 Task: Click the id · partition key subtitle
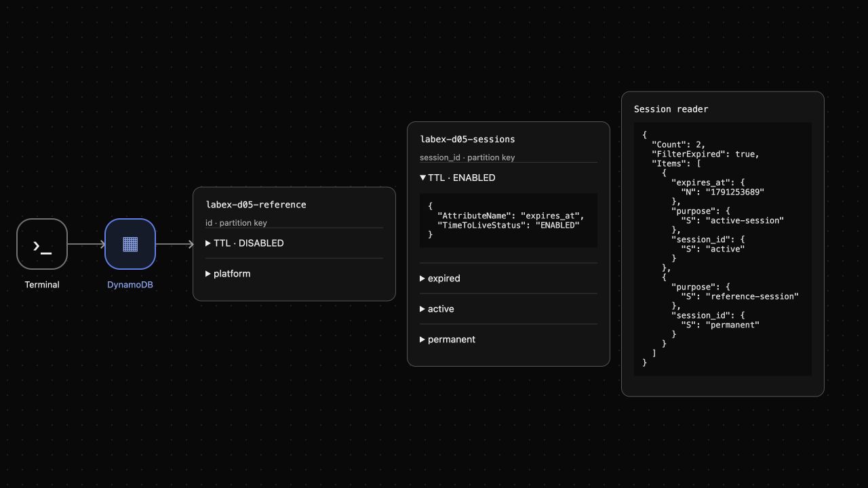pyautogui.click(x=236, y=223)
